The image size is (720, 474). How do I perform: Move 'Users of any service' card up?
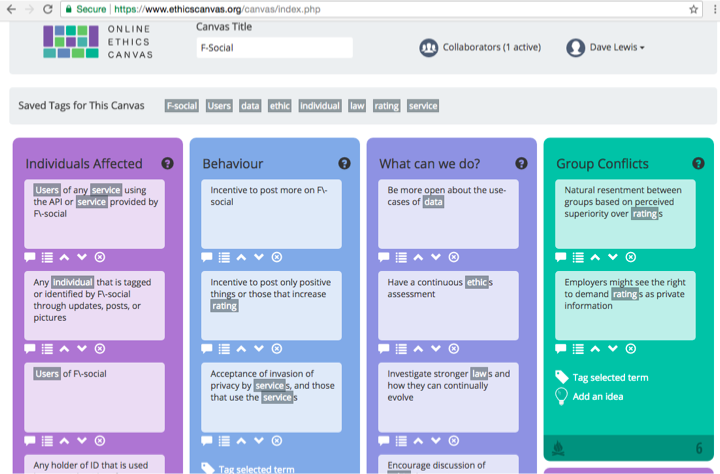click(x=64, y=257)
